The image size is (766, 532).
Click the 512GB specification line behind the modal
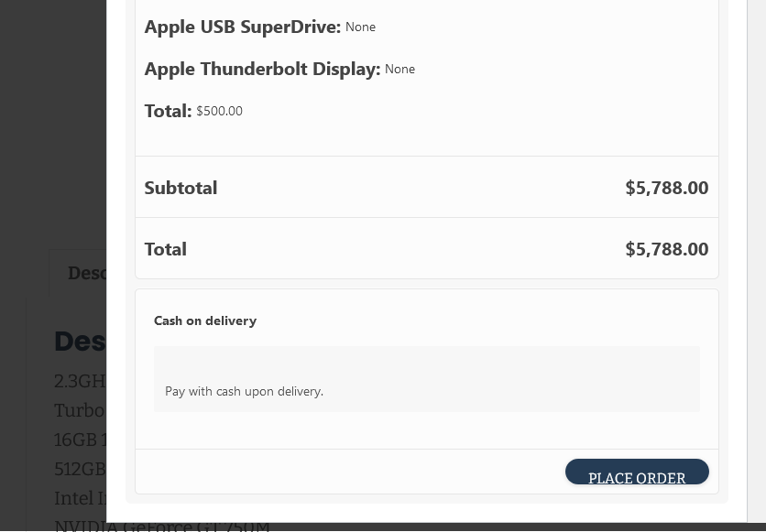click(x=80, y=469)
